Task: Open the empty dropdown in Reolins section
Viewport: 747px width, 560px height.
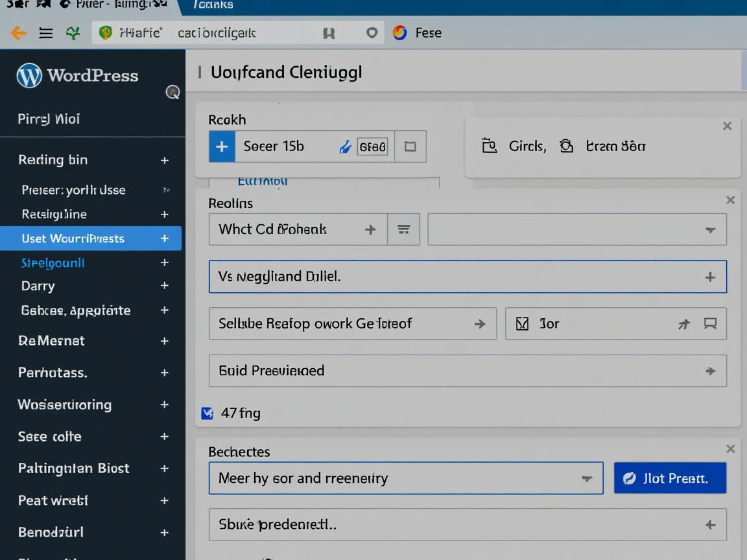Action: tap(576, 229)
